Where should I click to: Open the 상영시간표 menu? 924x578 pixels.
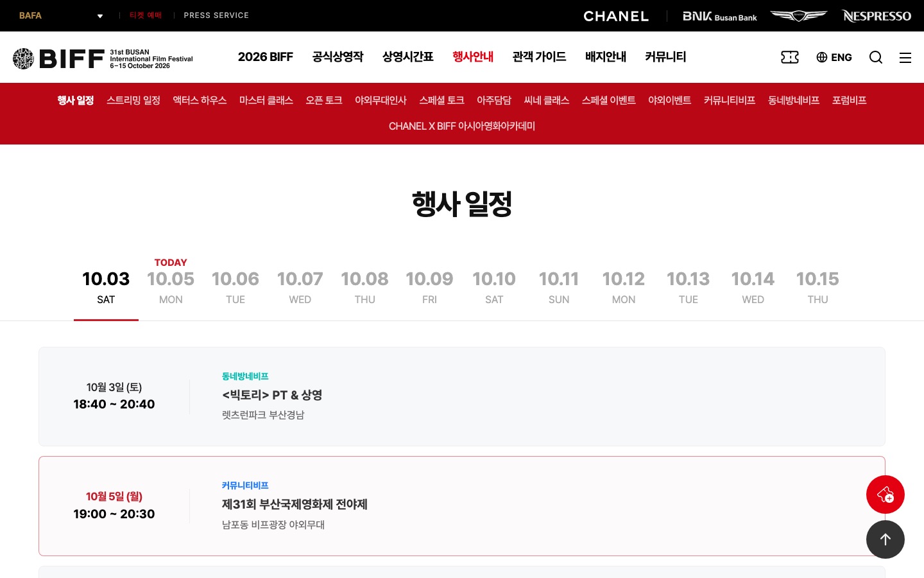pos(408,57)
